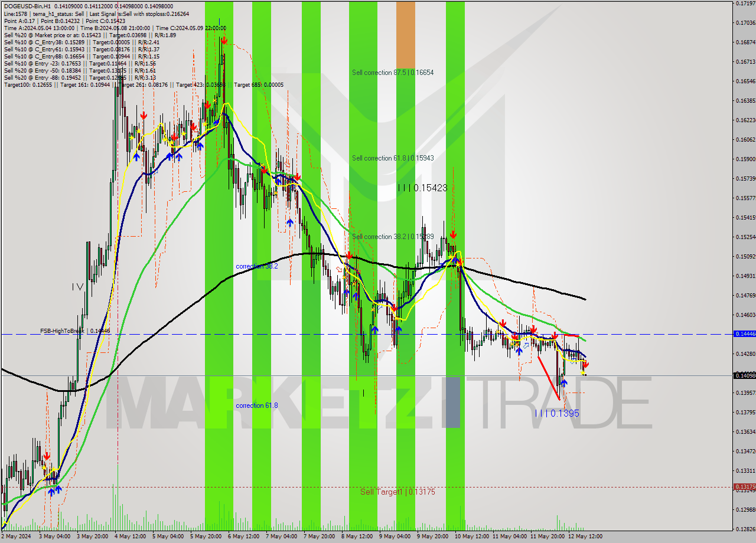Click the 0.1509 price scale label

click(x=745, y=256)
